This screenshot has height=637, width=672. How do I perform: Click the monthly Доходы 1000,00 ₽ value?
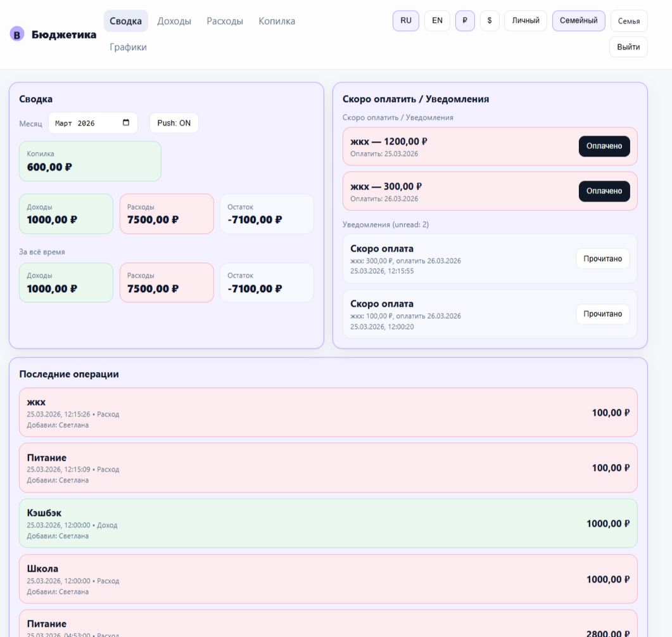(52, 220)
